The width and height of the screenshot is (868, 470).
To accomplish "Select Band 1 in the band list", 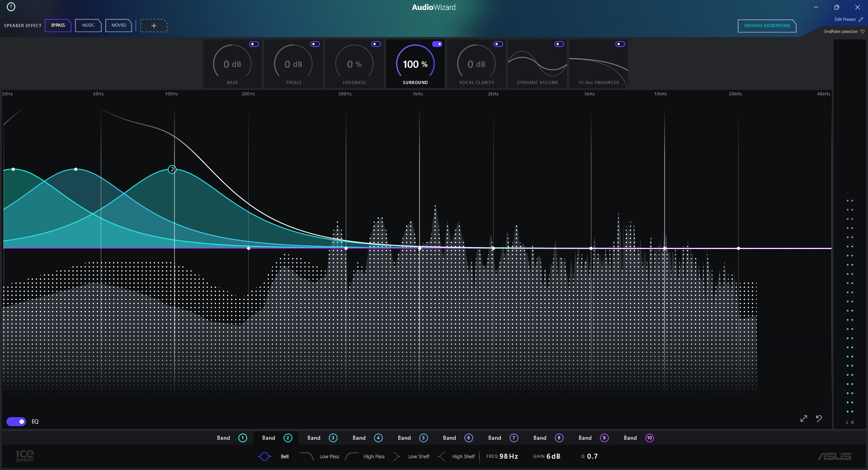I will click(x=231, y=438).
